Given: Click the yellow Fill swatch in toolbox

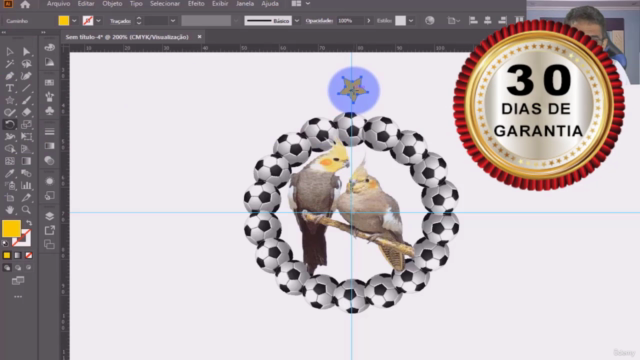Looking at the screenshot, I should [x=11, y=229].
